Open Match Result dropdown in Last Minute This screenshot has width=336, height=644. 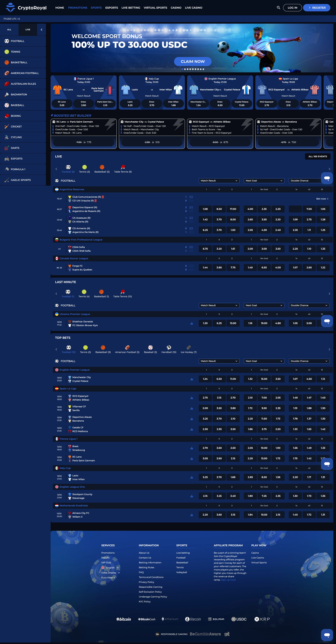[219, 305]
